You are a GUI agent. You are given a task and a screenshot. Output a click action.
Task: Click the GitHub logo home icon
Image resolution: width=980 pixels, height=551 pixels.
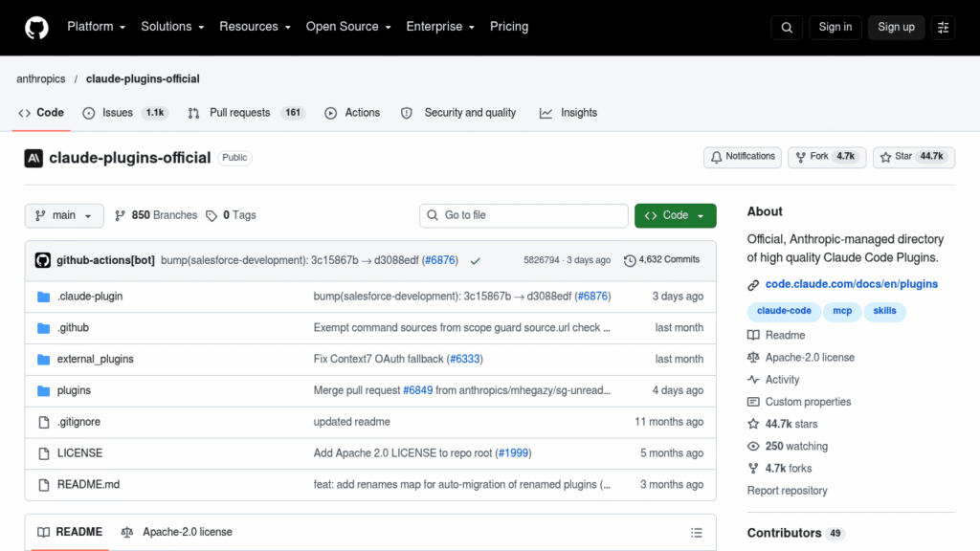[x=36, y=28]
